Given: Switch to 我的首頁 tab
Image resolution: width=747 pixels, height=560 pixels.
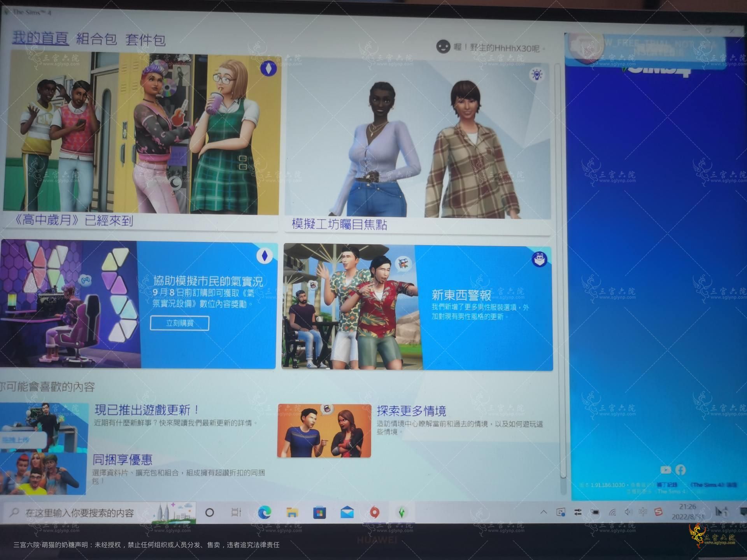Looking at the screenshot, I should tap(40, 38).
